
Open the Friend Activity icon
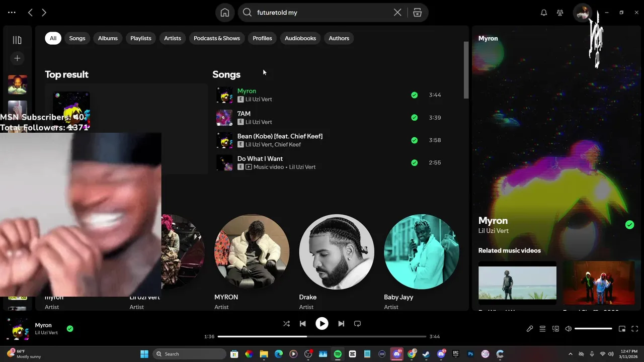click(560, 13)
